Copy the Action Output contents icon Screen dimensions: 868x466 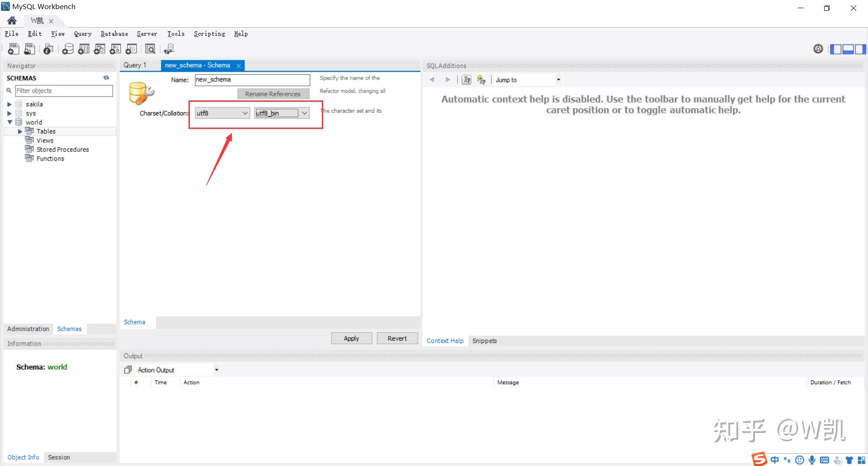tap(128, 370)
